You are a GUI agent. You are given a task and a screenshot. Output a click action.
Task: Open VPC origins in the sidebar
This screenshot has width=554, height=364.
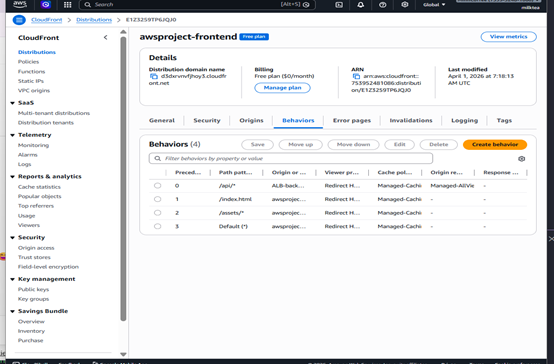pos(34,90)
